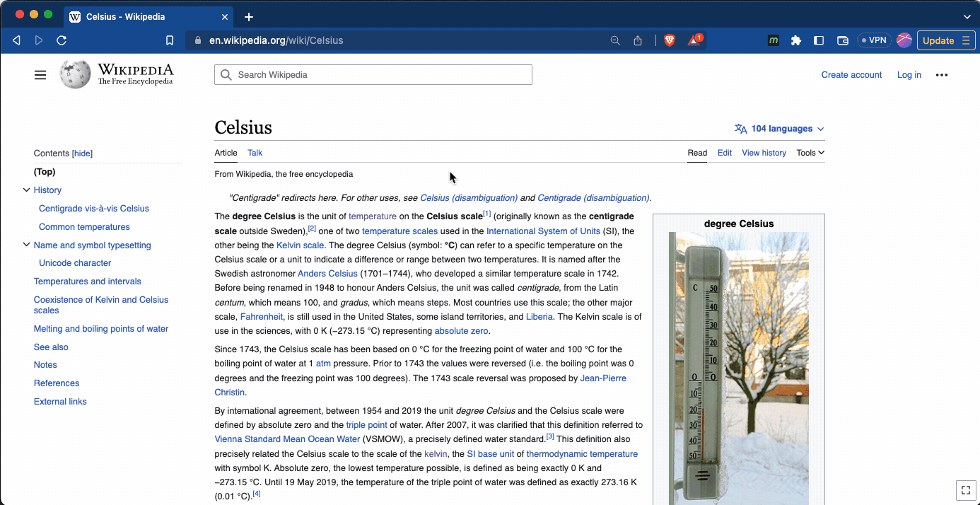Expand the Tools dropdown menu
This screenshot has width=980, height=505.
pos(810,153)
